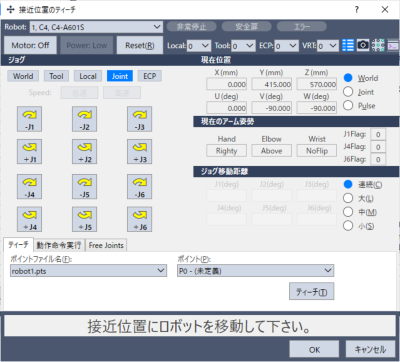400x362 pixels.
Task: Switch to the Free Joints tab
Action: coord(106,245)
